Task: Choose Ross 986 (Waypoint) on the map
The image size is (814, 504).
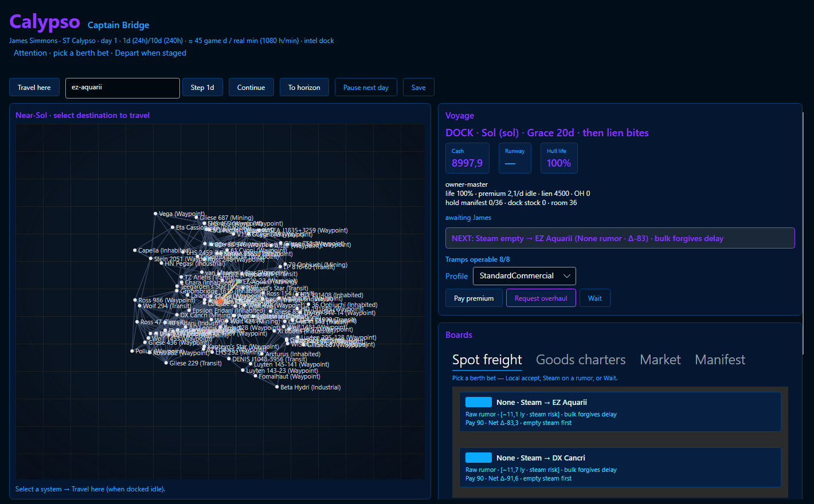Action: [x=135, y=300]
